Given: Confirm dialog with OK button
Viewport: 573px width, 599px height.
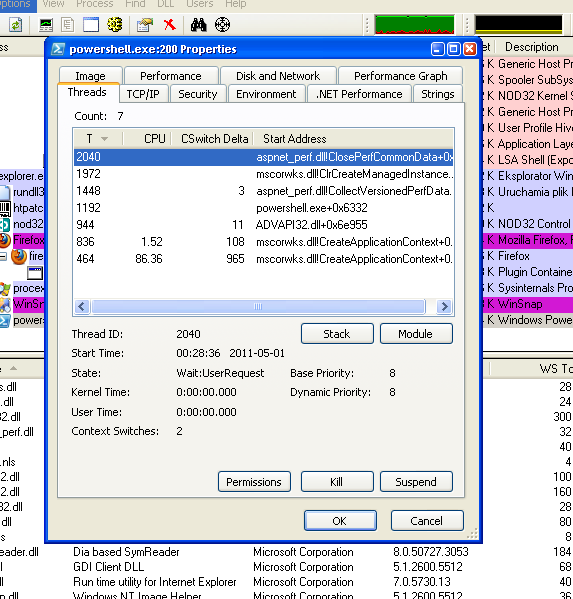Looking at the screenshot, I should (x=340, y=521).
